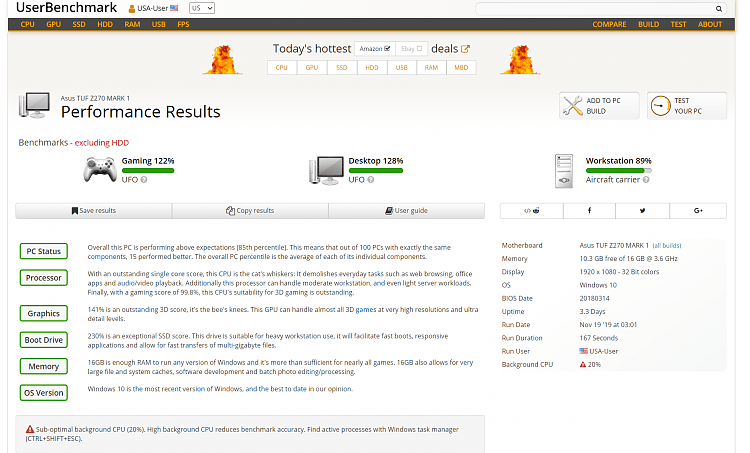The width and height of the screenshot is (750, 453).
Task: Share results on Twitter
Action: point(642,210)
